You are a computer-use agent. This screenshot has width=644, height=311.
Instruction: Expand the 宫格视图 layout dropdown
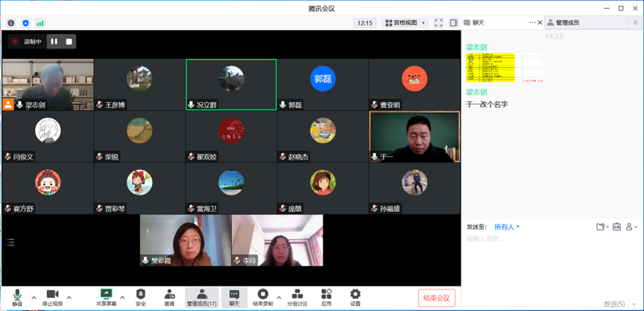pos(405,23)
